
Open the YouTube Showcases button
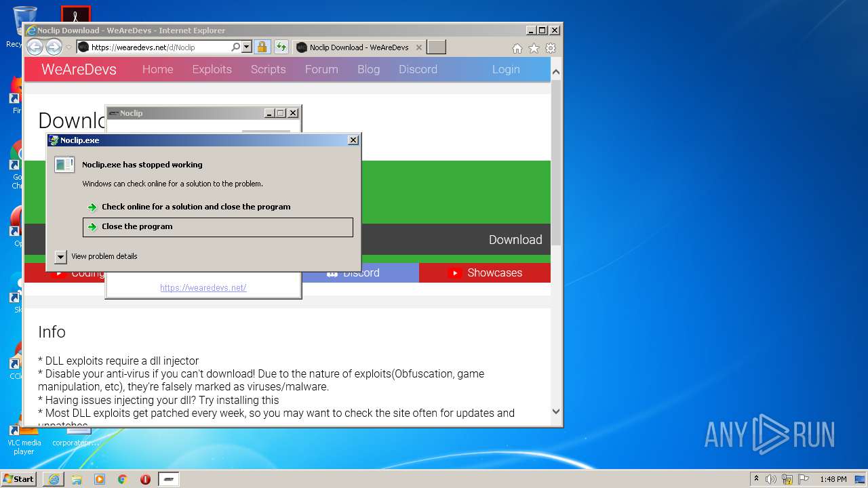[x=485, y=272]
